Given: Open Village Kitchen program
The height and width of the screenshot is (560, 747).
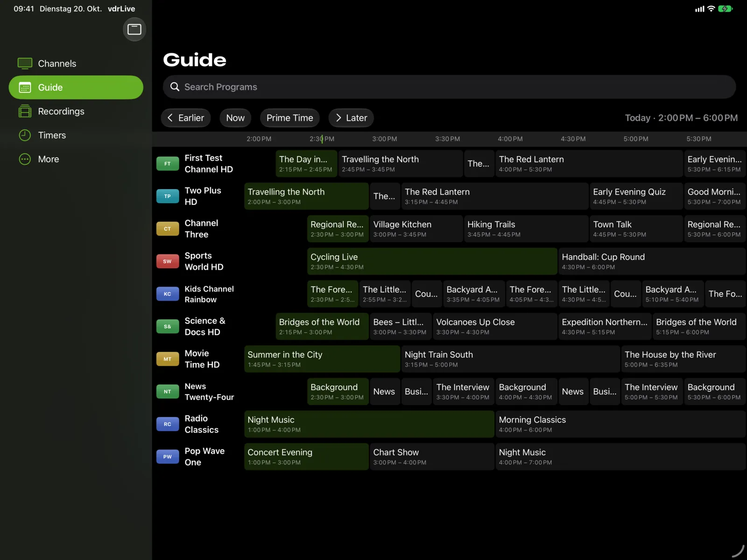Looking at the screenshot, I should pos(416,229).
